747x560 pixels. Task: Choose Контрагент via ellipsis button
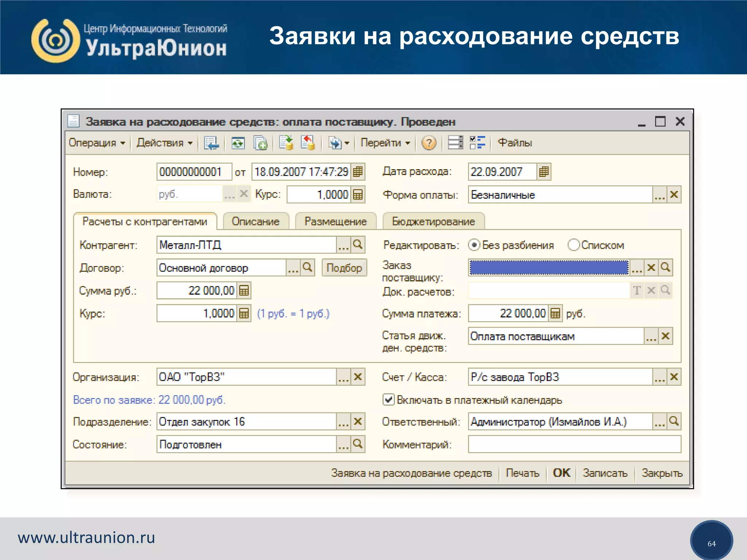pos(343,245)
